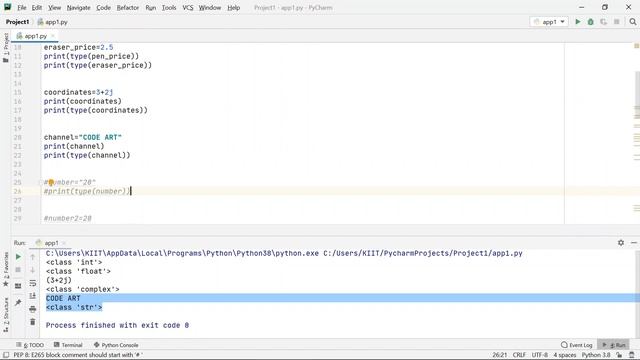Open the Navigate menu
The image size is (640, 360).
tap(78, 7)
